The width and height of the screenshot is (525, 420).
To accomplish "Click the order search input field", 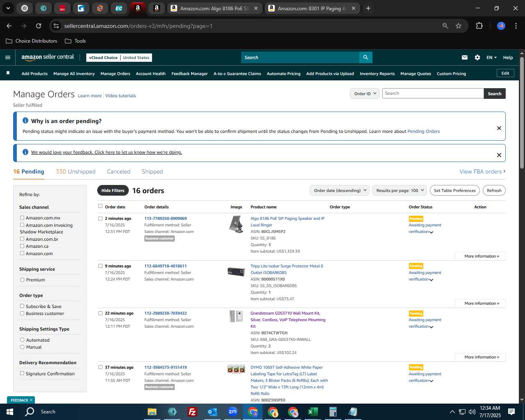I will click(433, 94).
